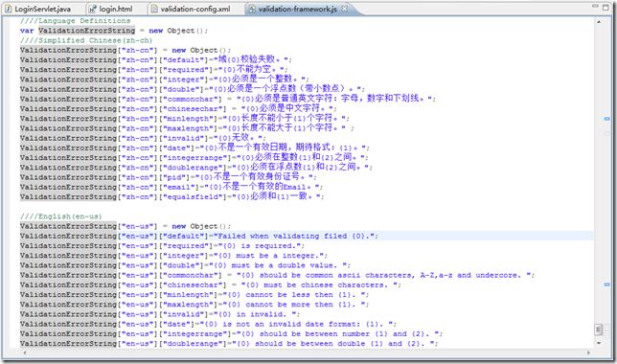Click the vertical scrollbar up arrow

tap(599, 22)
